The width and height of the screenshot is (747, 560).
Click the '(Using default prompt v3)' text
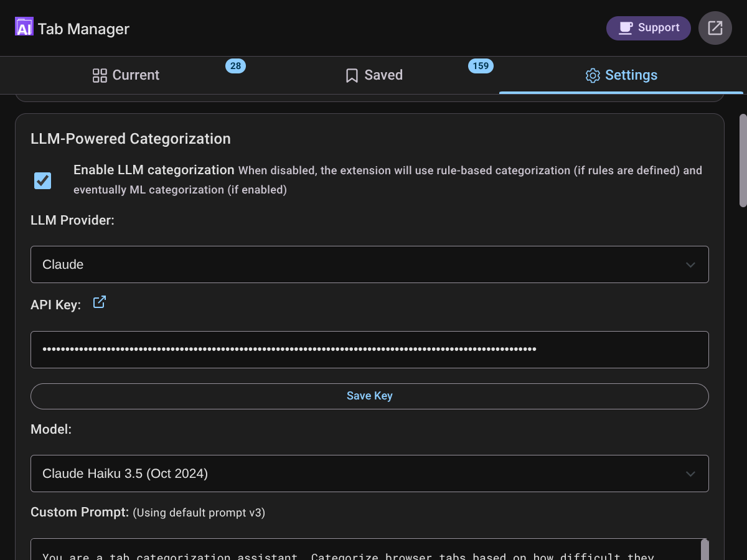click(199, 513)
